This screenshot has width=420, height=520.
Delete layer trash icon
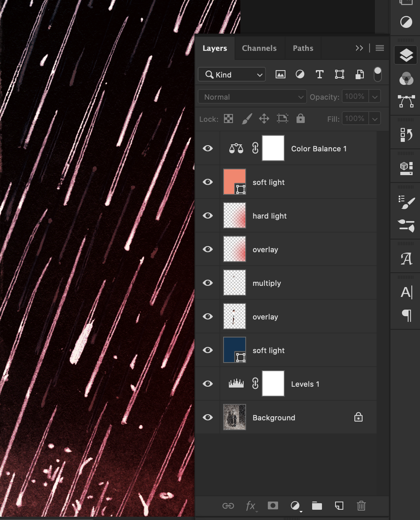coord(361,506)
